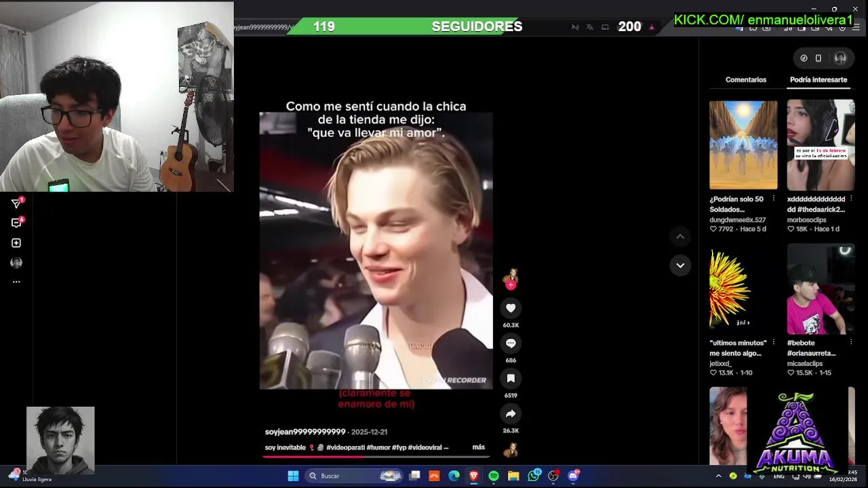Open soyjean99999999999 creator profile link

click(305, 432)
